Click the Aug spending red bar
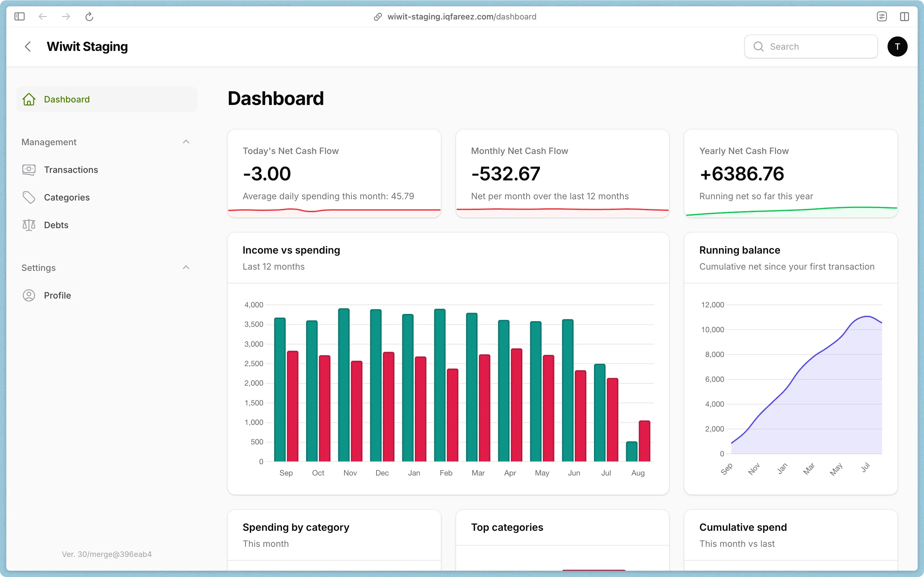Screen dimensions: 924x577 pos(644,441)
